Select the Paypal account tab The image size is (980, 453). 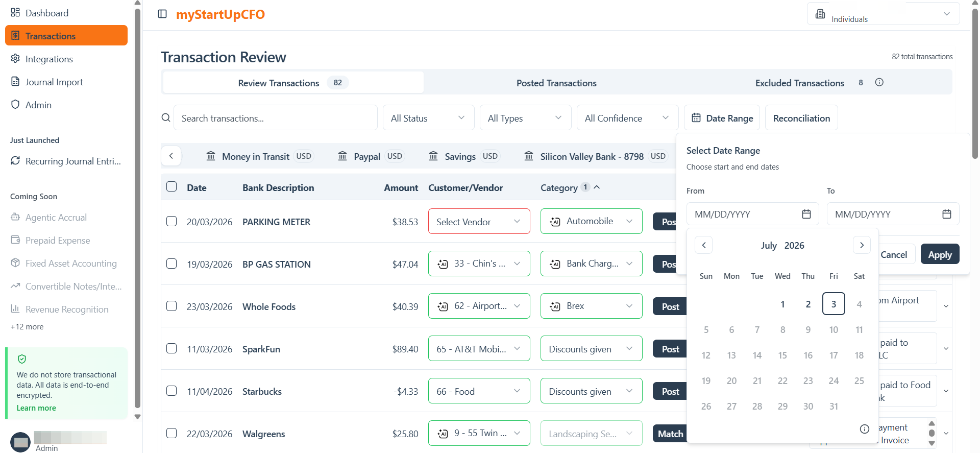pyautogui.click(x=371, y=156)
